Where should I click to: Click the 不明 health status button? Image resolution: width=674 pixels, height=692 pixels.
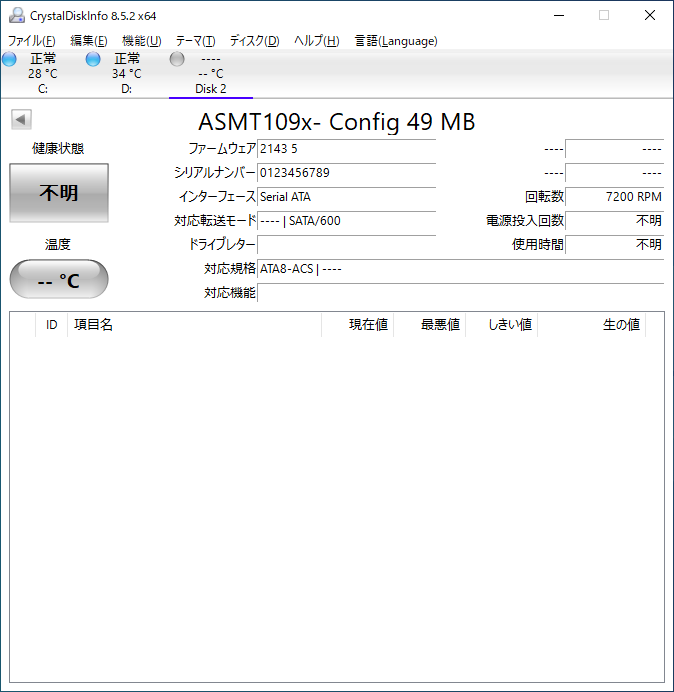(59, 193)
